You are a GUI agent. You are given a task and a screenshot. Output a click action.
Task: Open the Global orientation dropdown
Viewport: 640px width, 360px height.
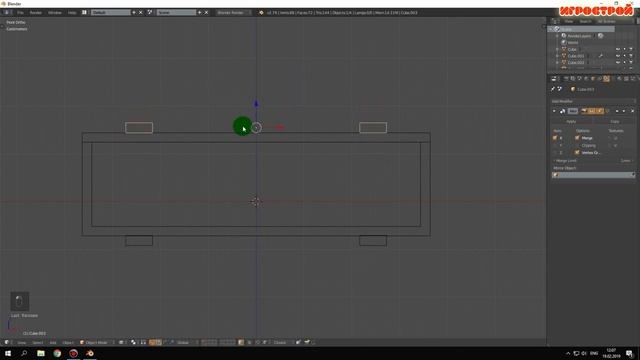186,342
